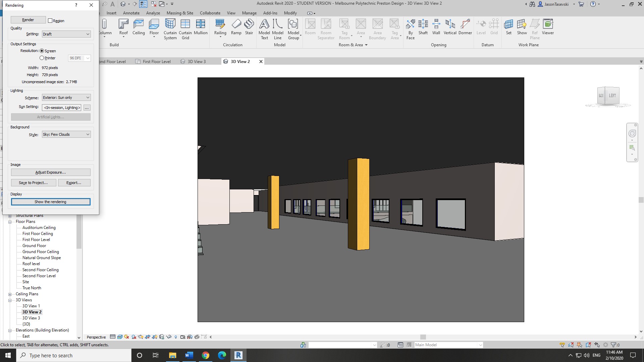Select the Wall opening tool
Image resolution: width=644 pixels, height=362 pixels.
pyautogui.click(x=436, y=27)
